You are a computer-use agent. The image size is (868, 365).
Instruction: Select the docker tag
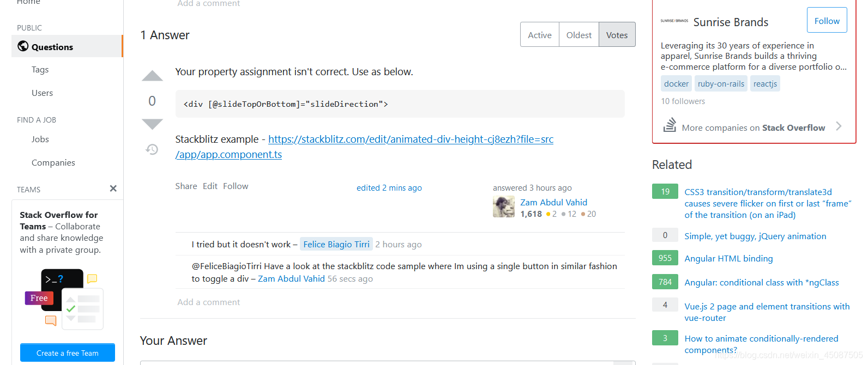click(676, 84)
